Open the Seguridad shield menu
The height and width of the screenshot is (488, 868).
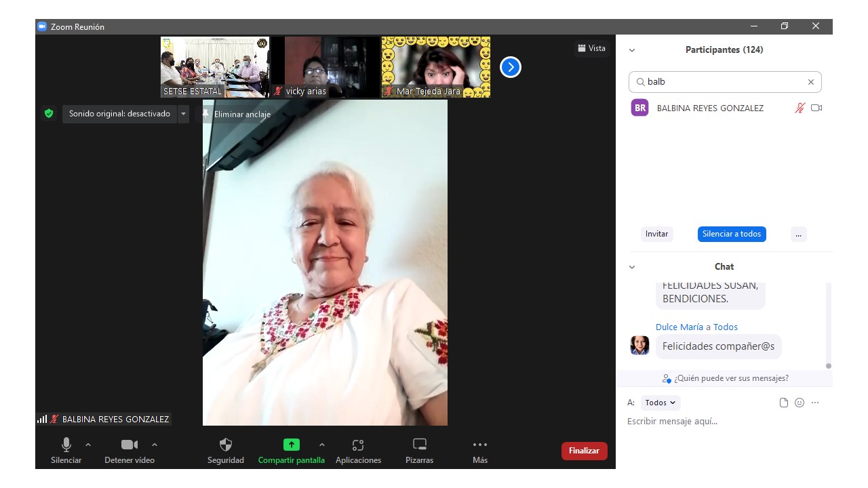(x=226, y=451)
